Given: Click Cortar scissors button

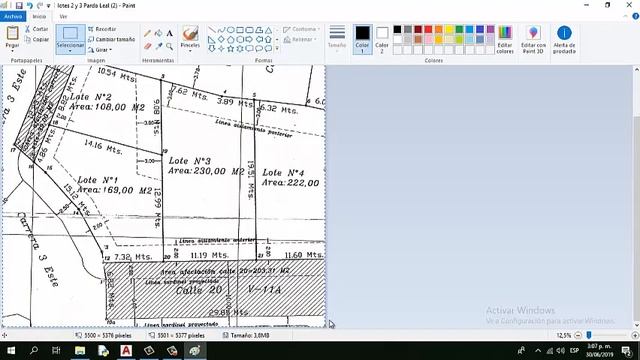Looking at the screenshot, I should point(36,29).
